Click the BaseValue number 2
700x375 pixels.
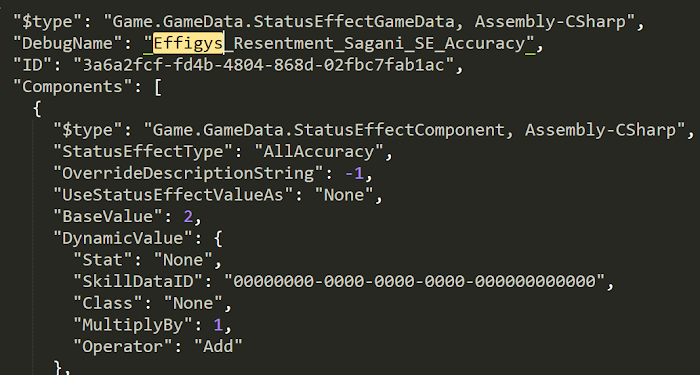[188, 217]
